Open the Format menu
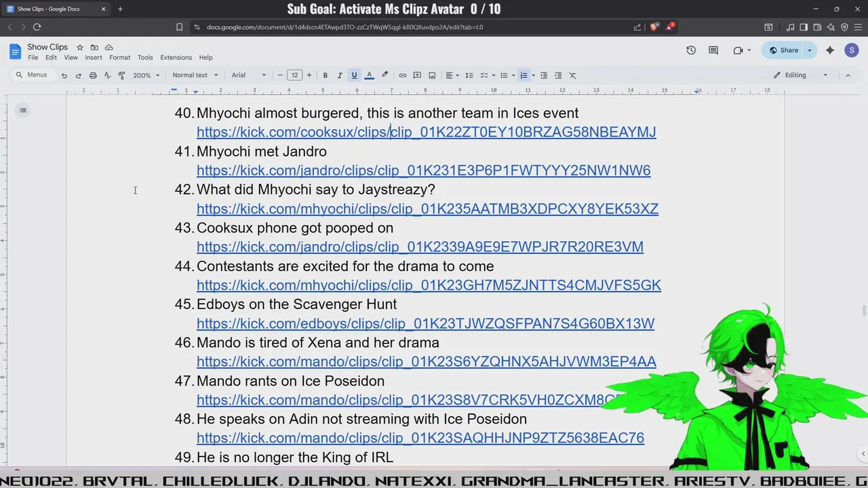 click(x=119, y=58)
